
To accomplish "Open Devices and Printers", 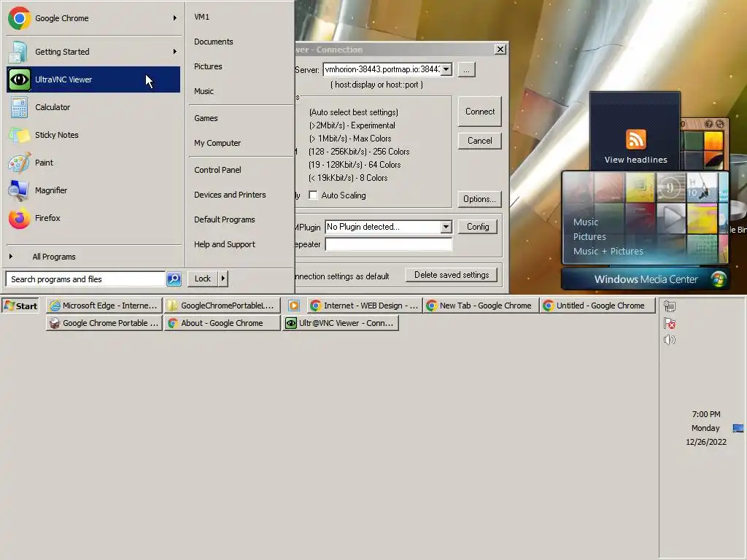I will [x=230, y=194].
